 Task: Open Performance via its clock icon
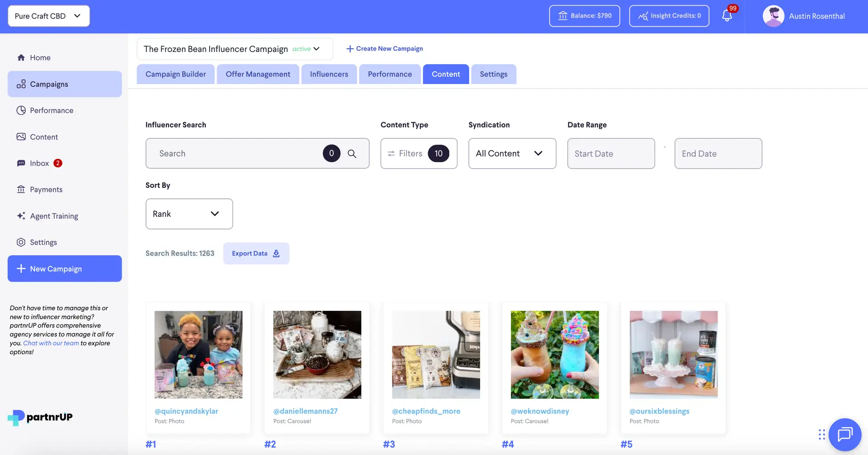[21, 110]
